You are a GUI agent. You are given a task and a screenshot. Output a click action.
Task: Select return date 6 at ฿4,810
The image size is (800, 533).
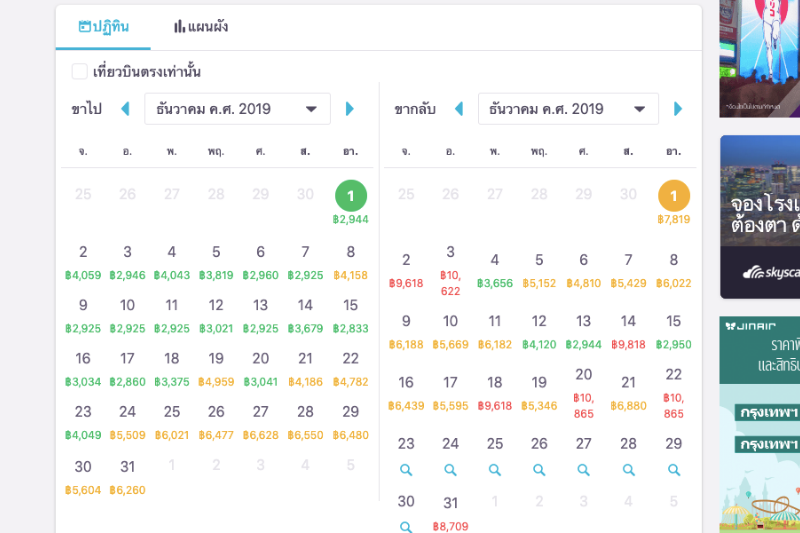[583, 271]
